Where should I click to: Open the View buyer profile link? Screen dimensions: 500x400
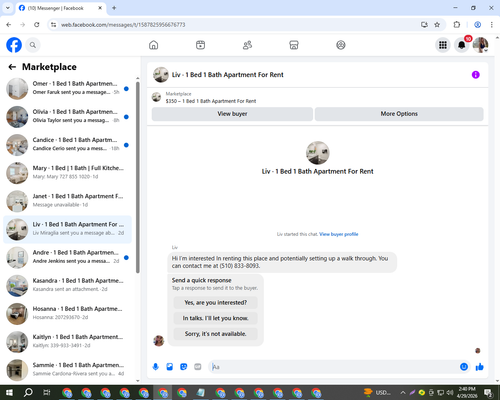tap(339, 234)
